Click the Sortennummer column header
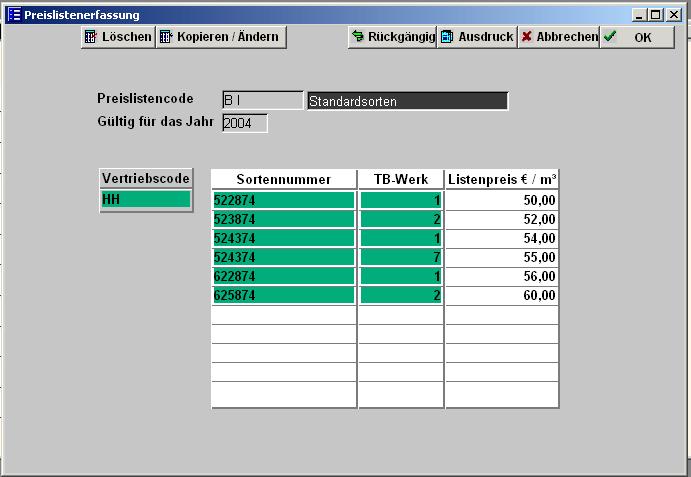691x477 pixels. (284, 179)
